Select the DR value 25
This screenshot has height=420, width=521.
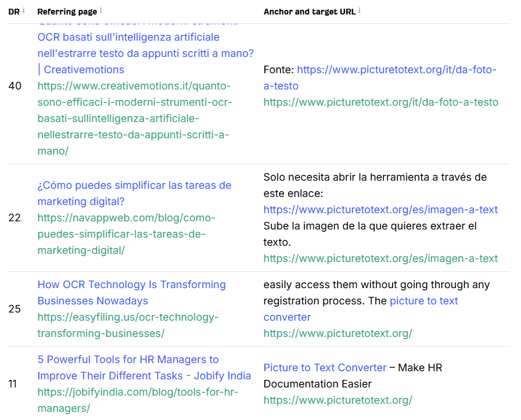[15, 308]
